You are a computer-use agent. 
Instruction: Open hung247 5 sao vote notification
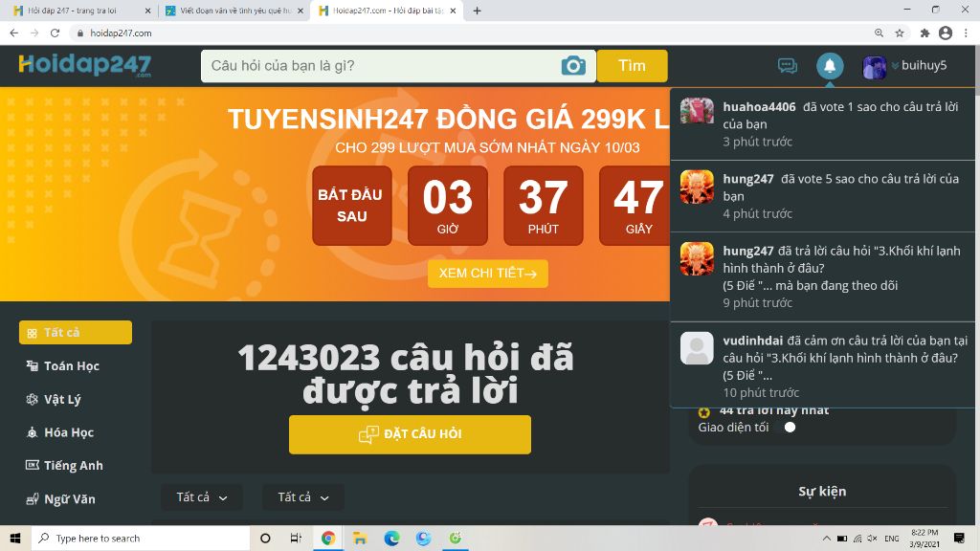[x=822, y=196]
